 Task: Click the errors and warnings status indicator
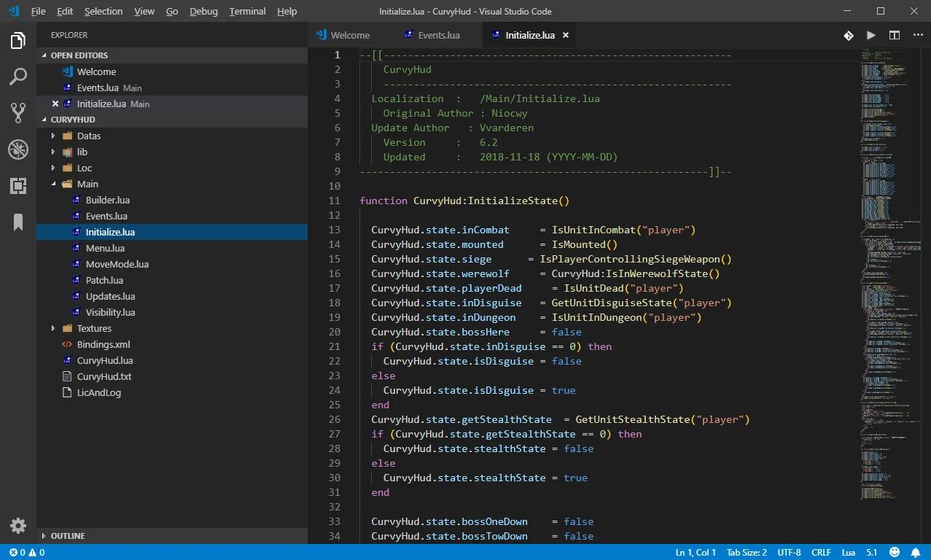coord(26,553)
